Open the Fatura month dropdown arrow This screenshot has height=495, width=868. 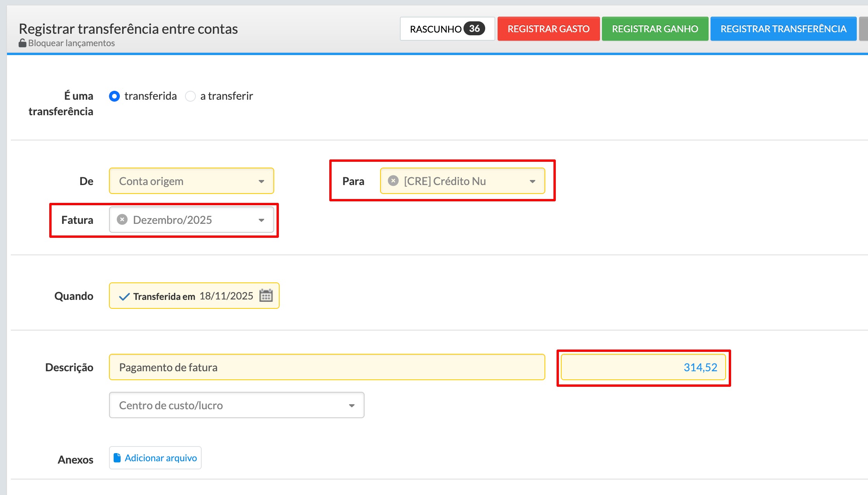coord(261,220)
